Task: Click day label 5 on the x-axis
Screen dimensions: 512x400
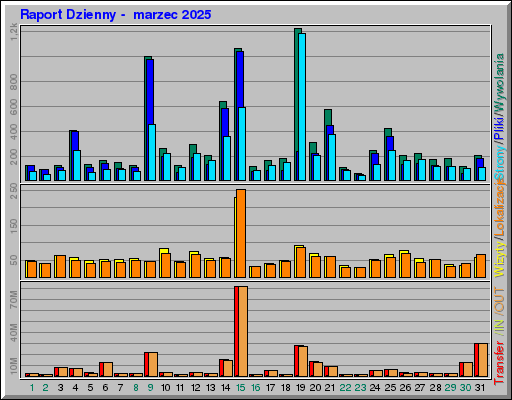Action: [x=90, y=388]
